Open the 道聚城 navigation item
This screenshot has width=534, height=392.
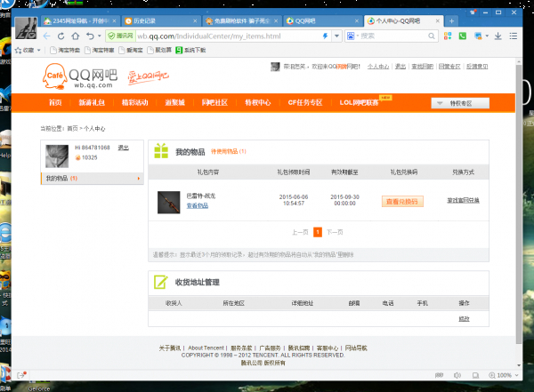click(x=174, y=103)
